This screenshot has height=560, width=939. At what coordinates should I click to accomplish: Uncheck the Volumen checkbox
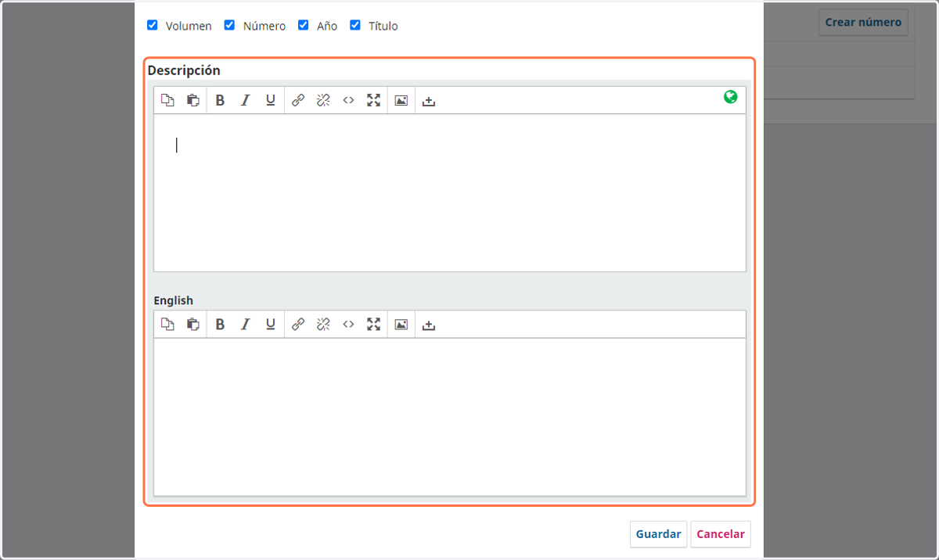click(153, 25)
